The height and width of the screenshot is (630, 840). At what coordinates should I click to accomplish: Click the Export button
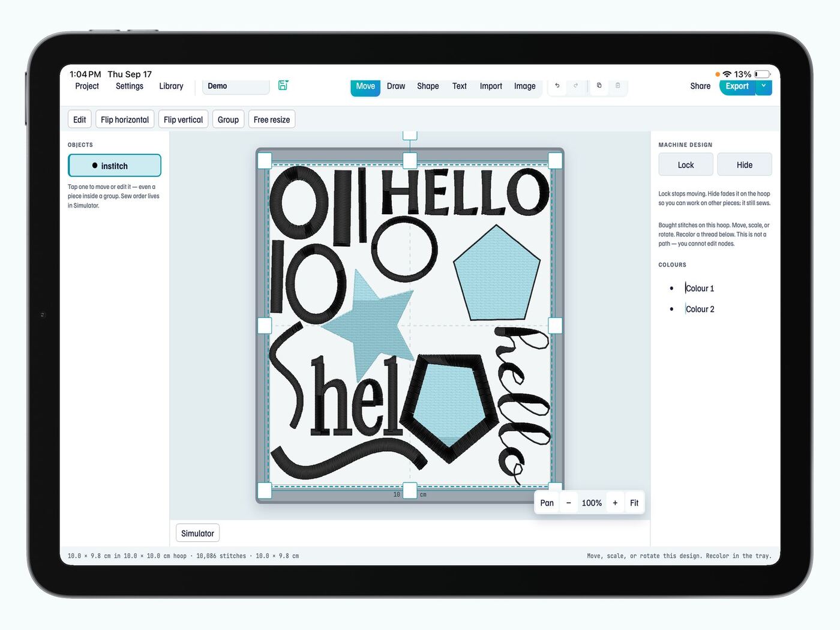(x=737, y=86)
